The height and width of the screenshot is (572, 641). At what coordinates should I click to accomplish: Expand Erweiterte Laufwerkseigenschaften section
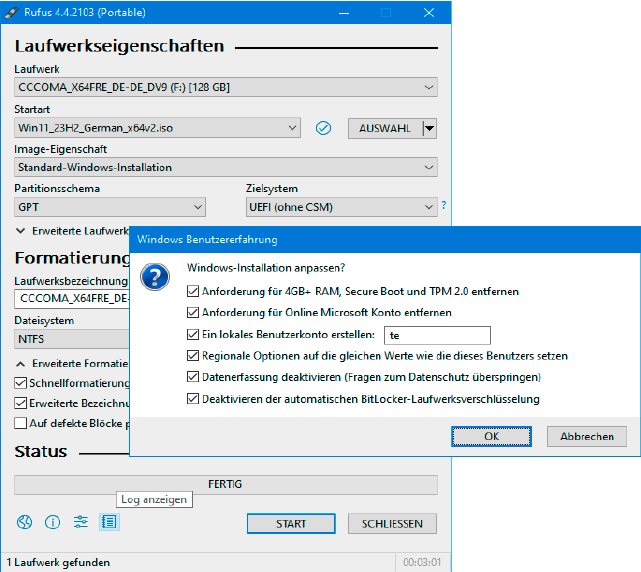click(x=20, y=231)
